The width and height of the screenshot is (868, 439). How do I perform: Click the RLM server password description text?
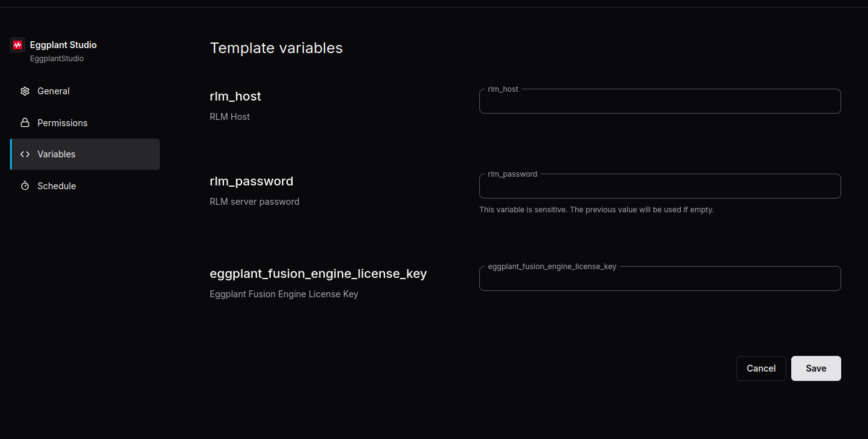click(x=255, y=201)
